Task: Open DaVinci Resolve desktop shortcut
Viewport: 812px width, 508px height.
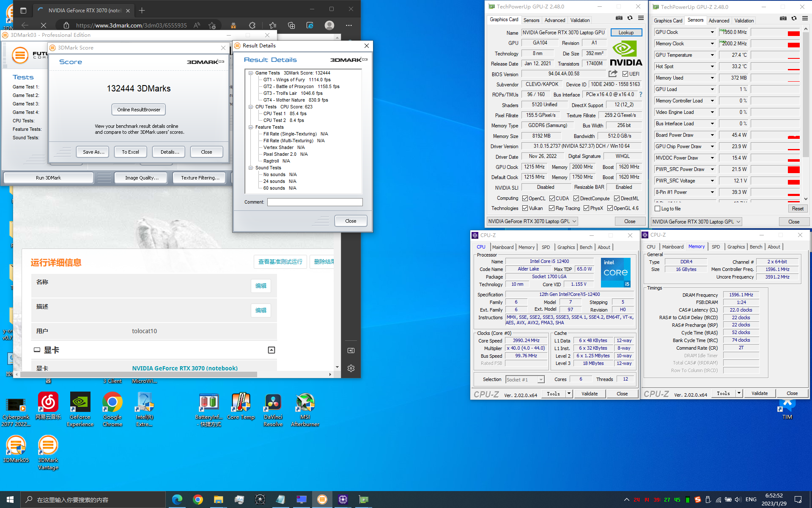Action: tap(273, 410)
